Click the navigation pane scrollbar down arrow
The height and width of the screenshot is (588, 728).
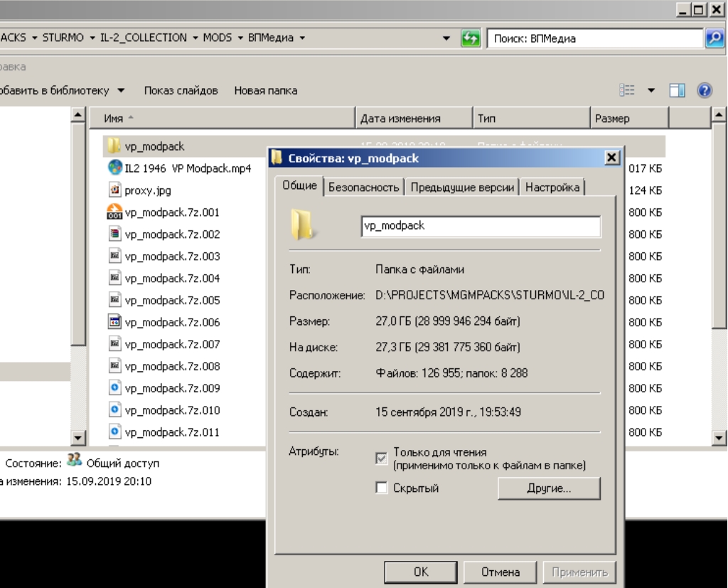[x=78, y=437]
